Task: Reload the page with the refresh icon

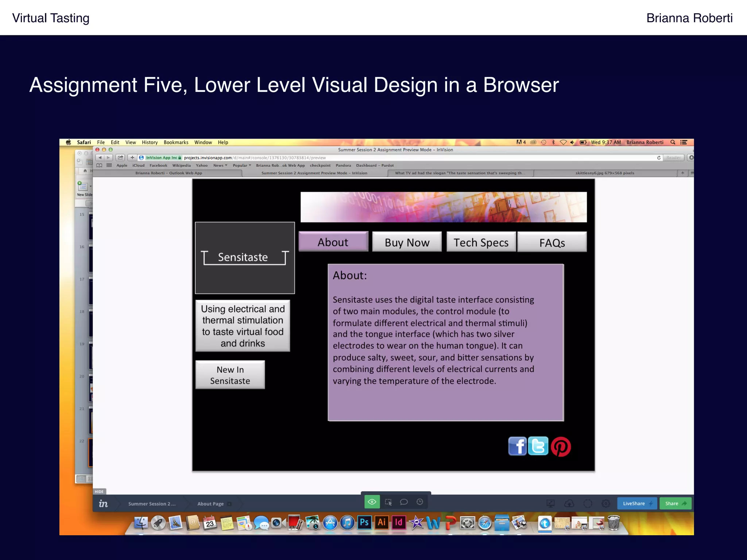Action: coord(659,158)
